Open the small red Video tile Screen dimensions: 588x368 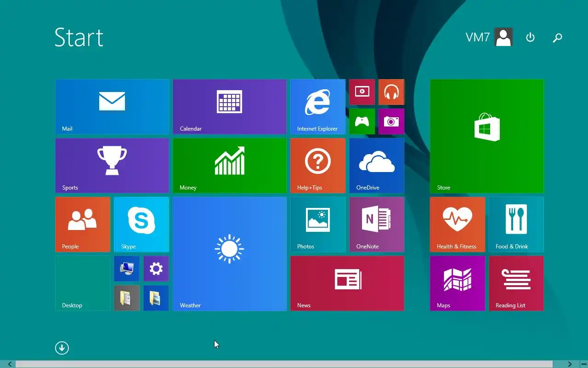(362, 92)
